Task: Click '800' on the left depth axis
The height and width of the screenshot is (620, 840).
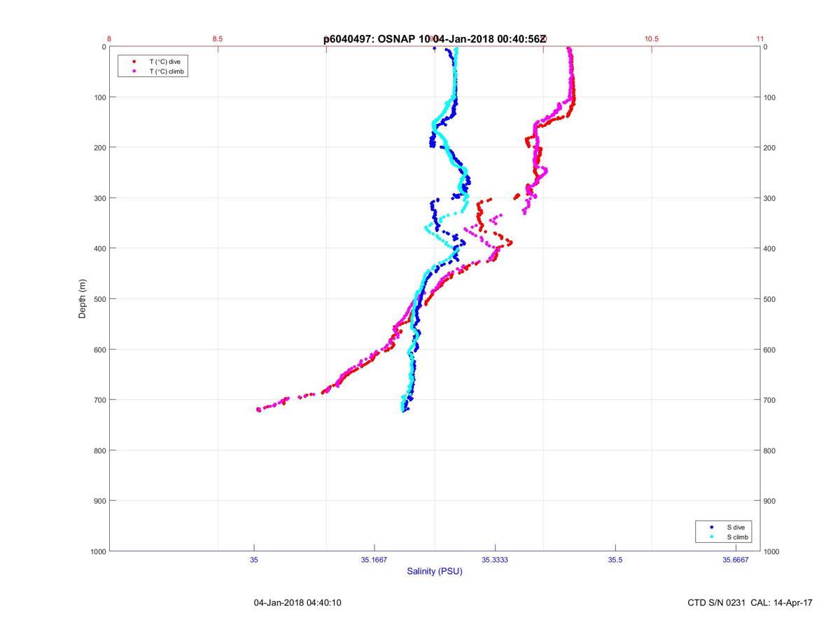Action: tap(99, 450)
